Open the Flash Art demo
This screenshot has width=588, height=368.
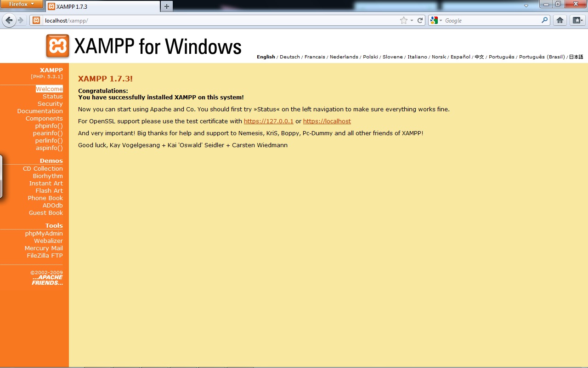[49, 190]
